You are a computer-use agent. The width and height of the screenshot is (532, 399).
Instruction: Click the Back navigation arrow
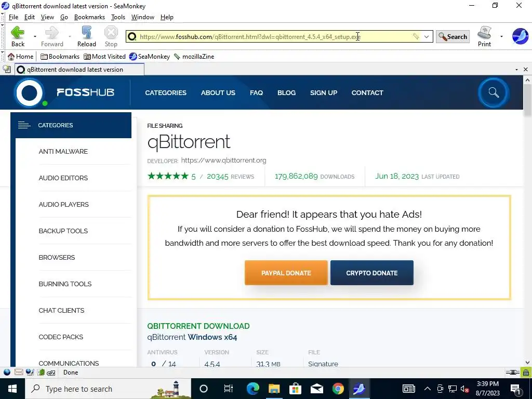tap(18, 33)
